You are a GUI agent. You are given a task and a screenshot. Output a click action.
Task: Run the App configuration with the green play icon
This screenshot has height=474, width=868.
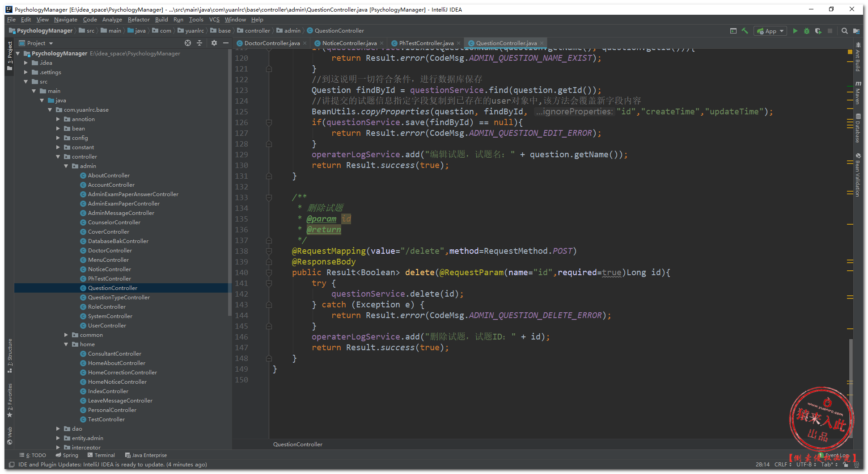pyautogui.click(x=795, y=31)
